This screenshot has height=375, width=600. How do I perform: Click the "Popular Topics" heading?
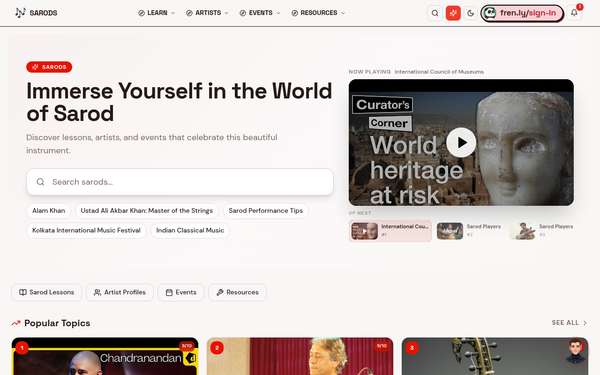(57, 323)
